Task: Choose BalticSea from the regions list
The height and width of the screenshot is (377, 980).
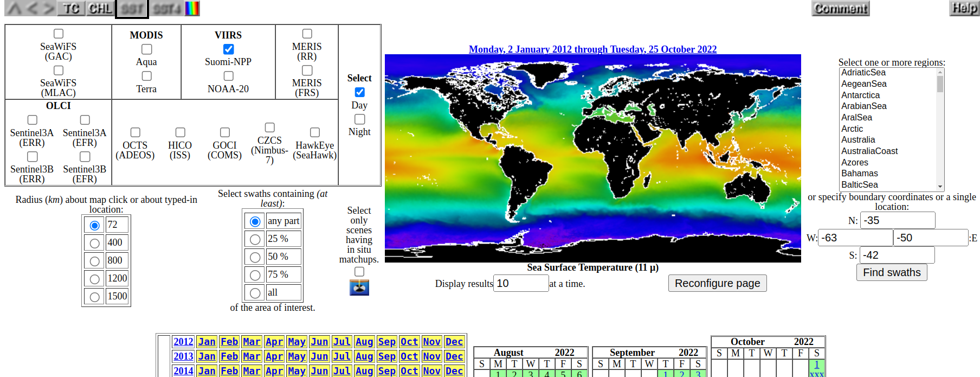Action: pyautogui.click(x=859, y=184)
